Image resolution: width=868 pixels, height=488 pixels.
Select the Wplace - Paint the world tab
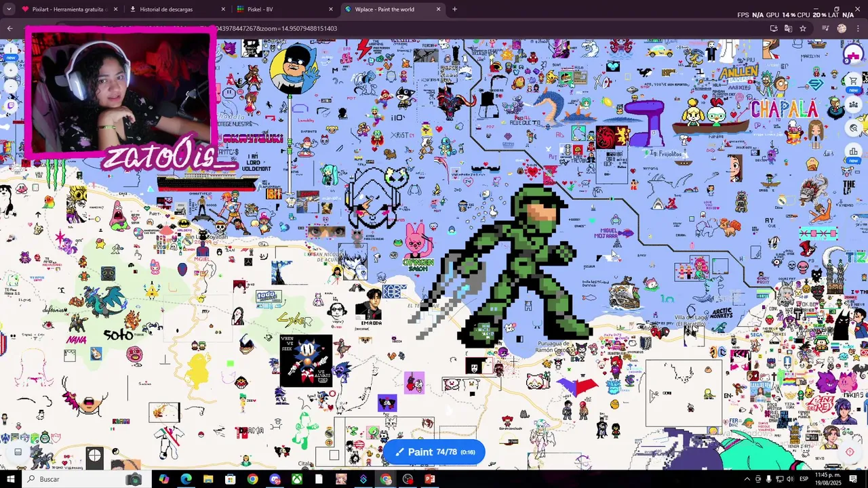(392, 9)
